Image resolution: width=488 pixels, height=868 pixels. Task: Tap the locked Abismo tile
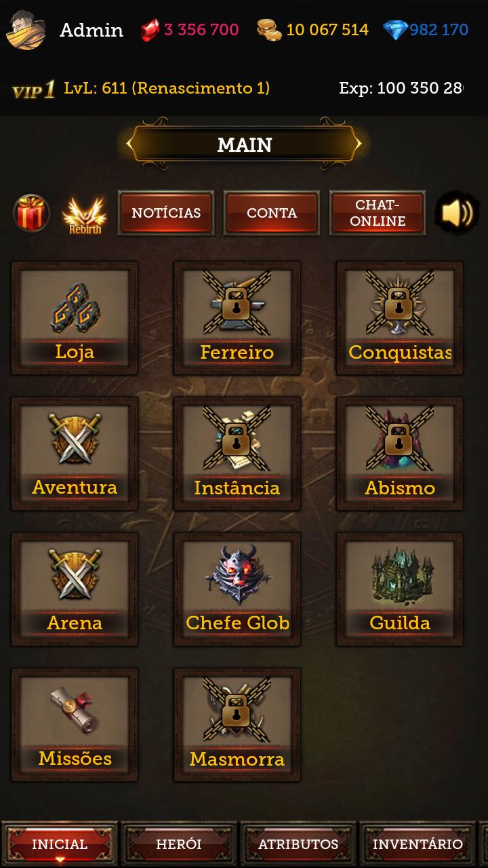coord(400,454)
